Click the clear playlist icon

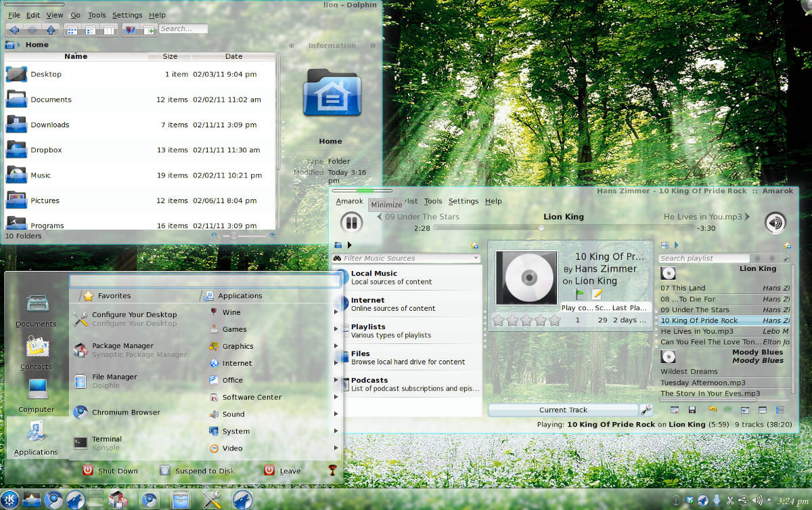(674, 410)
